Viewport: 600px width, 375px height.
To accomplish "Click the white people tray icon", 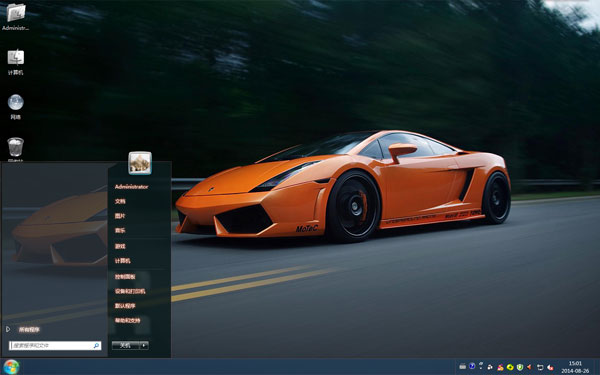I will 490,367.
